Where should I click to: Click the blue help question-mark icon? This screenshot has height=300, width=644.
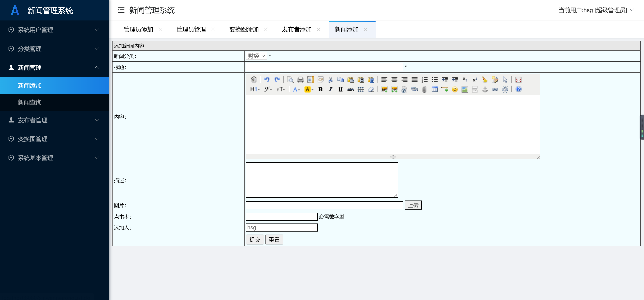pyautogui.click(x=518, y=89)
